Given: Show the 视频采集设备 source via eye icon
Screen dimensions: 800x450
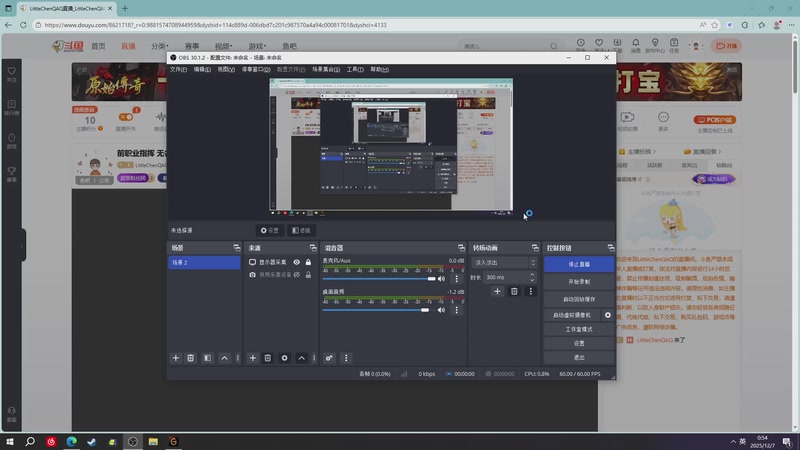Looking at the screenshot, I should click(x=296, y=274).
